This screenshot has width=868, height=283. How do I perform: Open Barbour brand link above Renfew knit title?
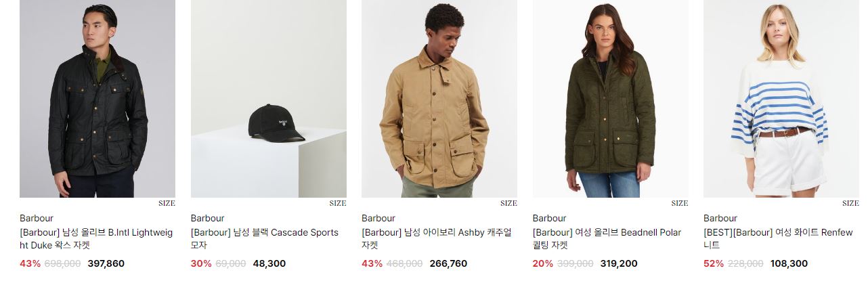720,218
